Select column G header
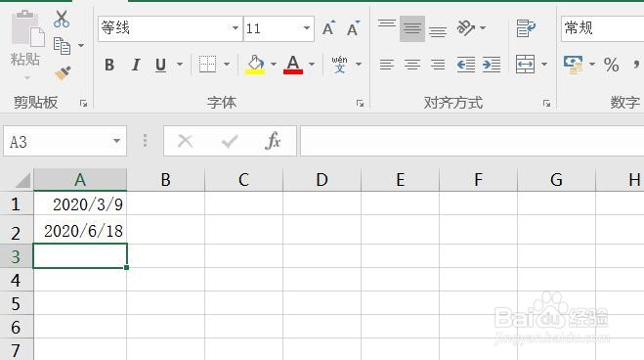Screen dimensions: 644x360 tap(556, 180)
